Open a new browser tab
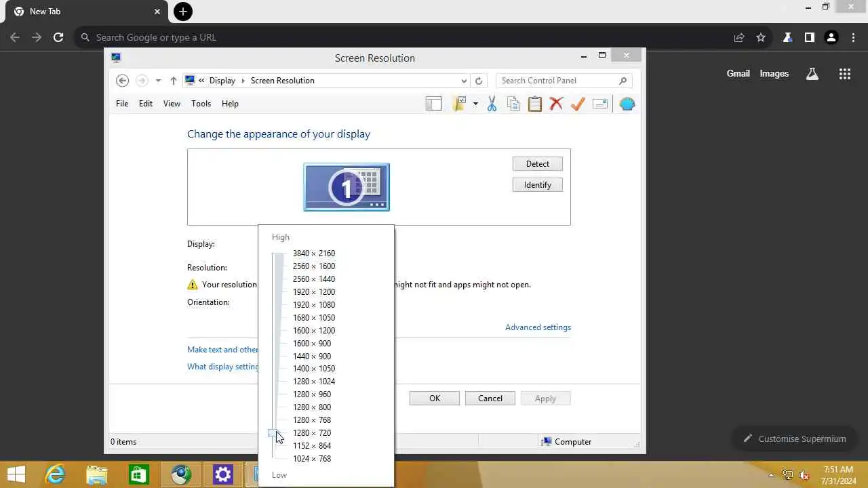The height and width of the screenshot is (488, 868). (183, 12)
